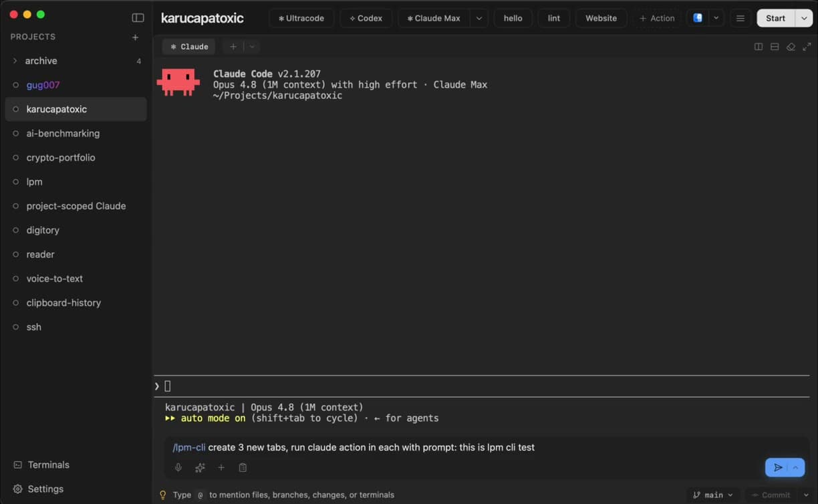This screenshot has height=504, width=818.
Task: Open the main branch selector
Action: pyautogui.click(x=713, y=495)
